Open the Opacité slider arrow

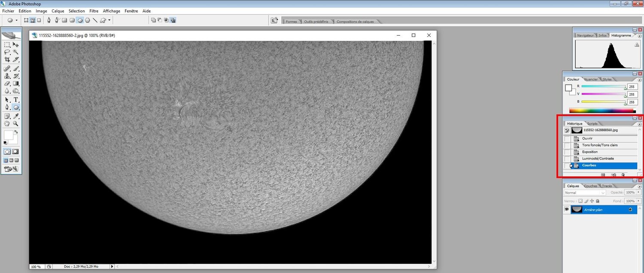638,192
